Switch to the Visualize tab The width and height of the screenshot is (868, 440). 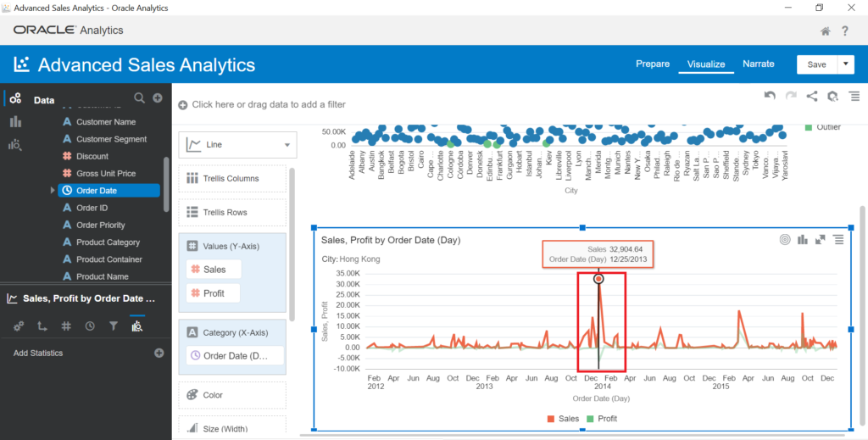(x=706, y=64)
